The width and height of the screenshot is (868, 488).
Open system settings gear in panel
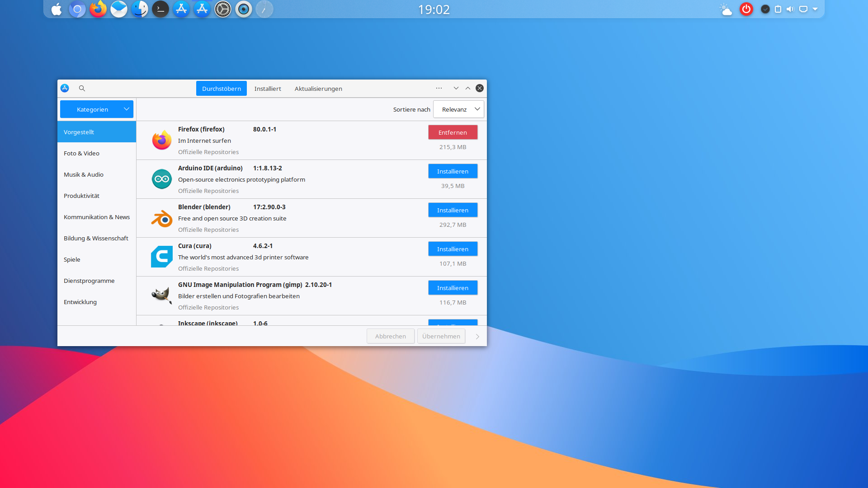tap(223, 9)
